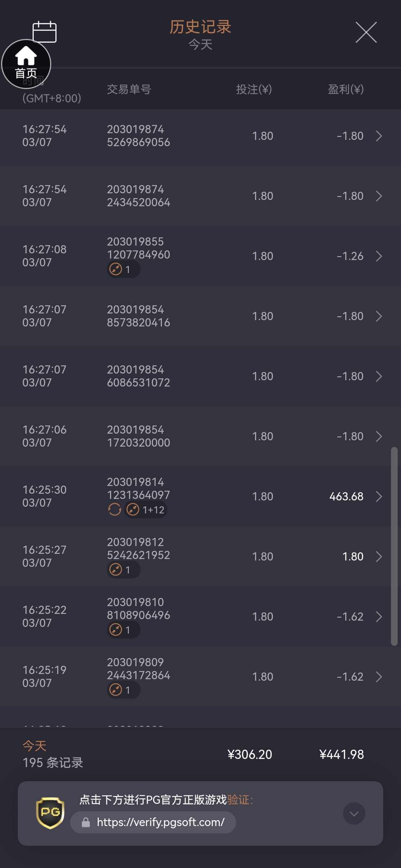Open the verify.pgsoft.com link
This screenshot has width=401, height=868.
coord(160,822)
